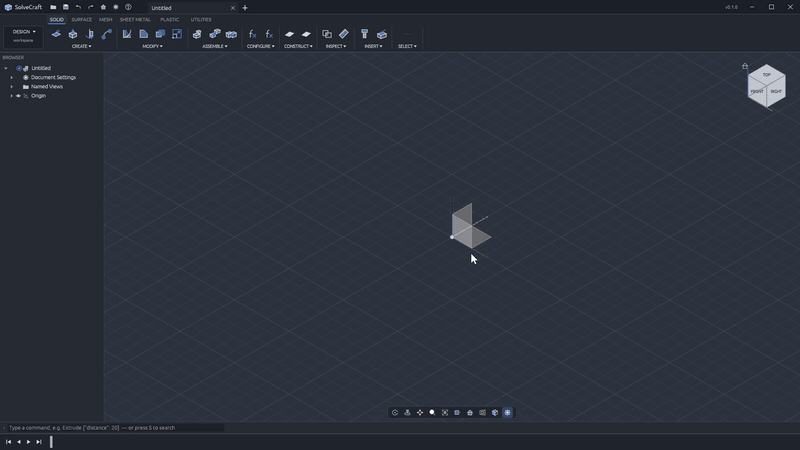Select the Sweep path tool
The height and width of the screenshot is (450, 800).
point(106,34)
